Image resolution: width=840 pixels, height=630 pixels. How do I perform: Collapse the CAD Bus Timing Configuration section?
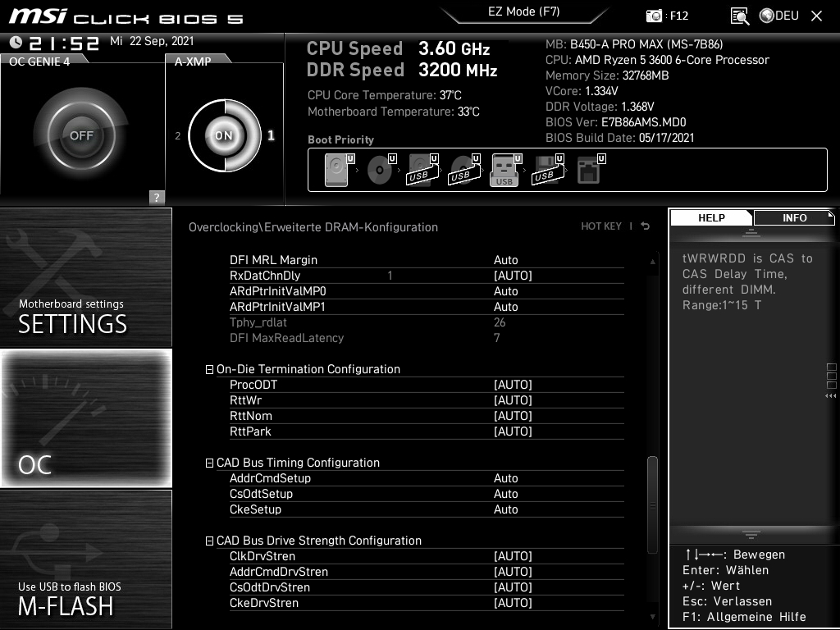(x=208, y=463)
